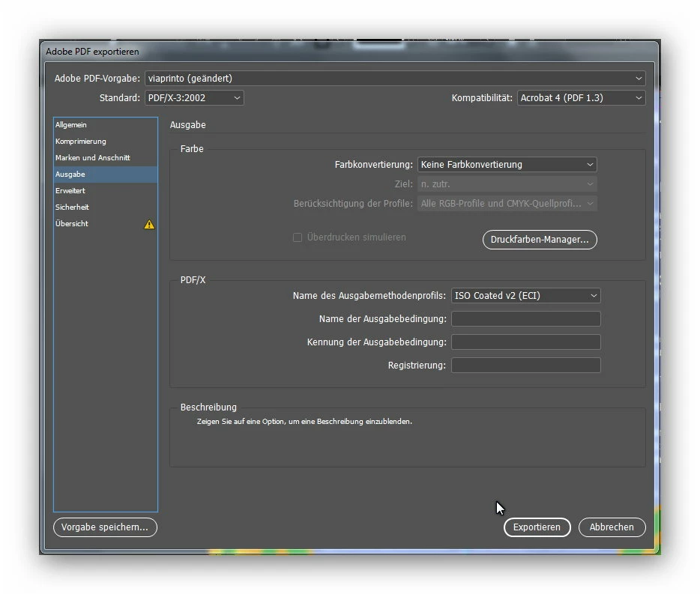The width and height of the screenshot is (700, 594).
Task: Cancel with the Abbrechen button
Action: coord(612,527)
